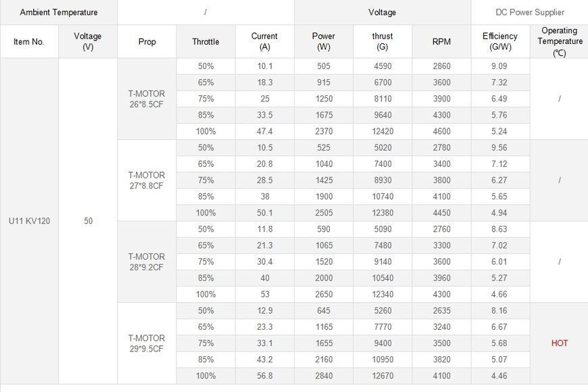Screen dimensions: 588x392
Task: Click the 56.8 current value cell
Action: [x=265, y=376]
